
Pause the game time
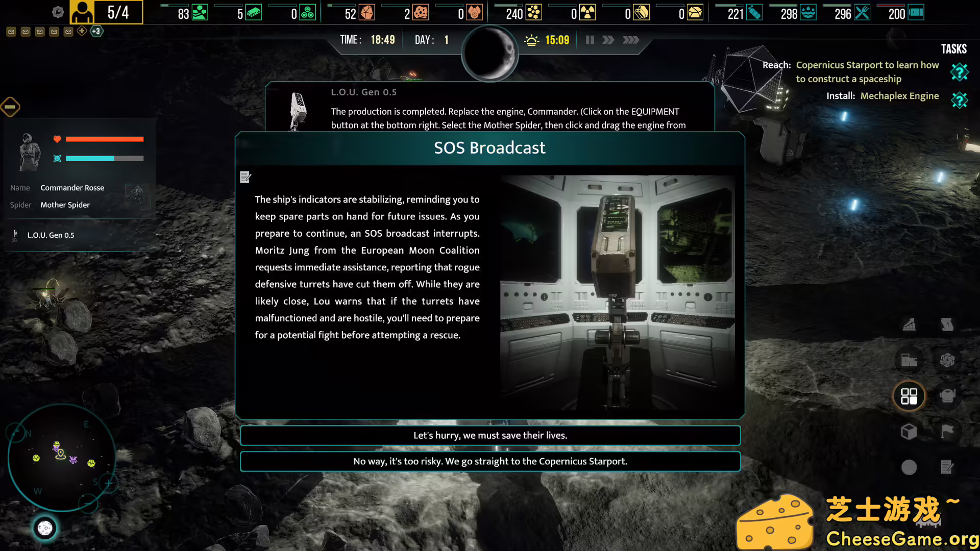(x=590, y=40)
